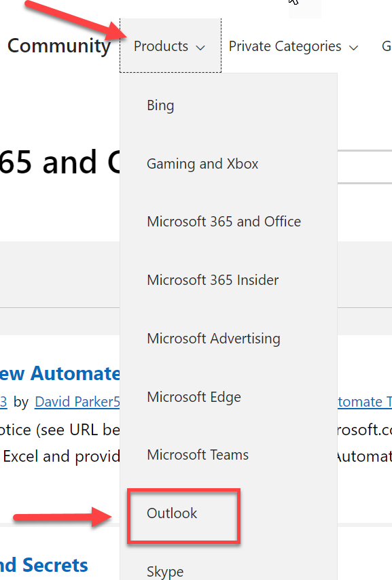
Task: Open the Products dropdown menu
Action: coord(171,46)
